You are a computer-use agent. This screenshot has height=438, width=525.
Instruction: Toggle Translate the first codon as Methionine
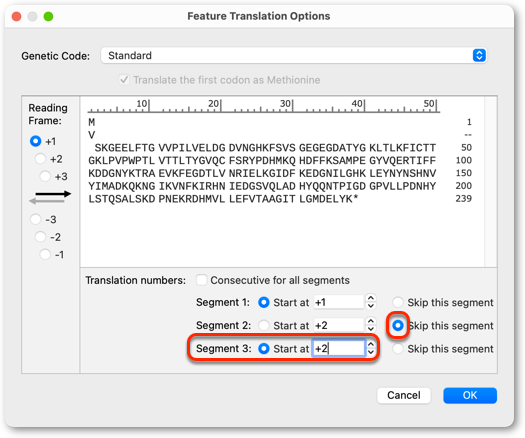point(124,80)
